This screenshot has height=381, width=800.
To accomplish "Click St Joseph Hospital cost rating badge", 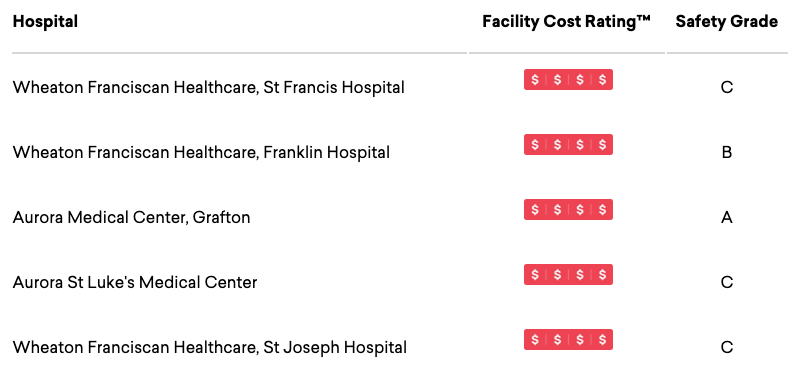I will pyautogui.click(x=568, y=340).
